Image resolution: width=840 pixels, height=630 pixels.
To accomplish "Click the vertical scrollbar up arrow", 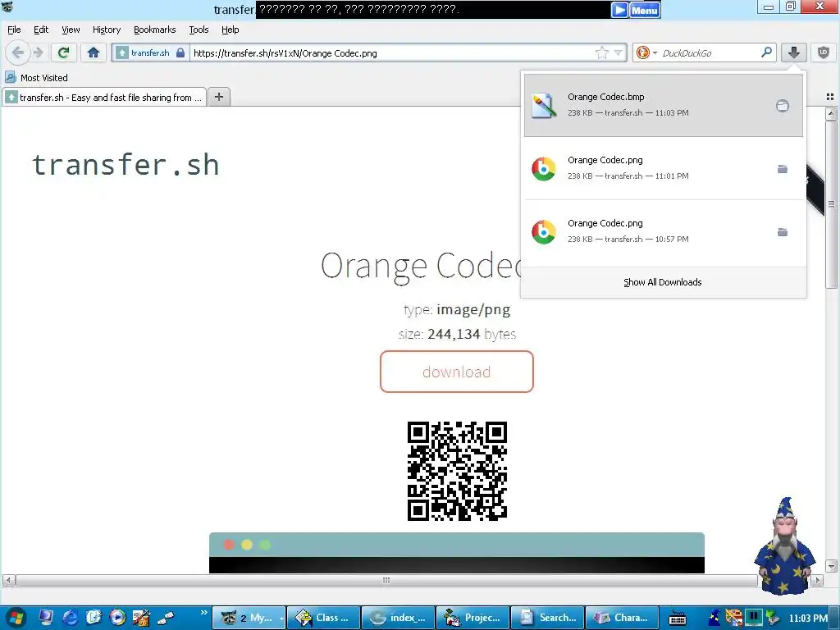I will (831, 113).
